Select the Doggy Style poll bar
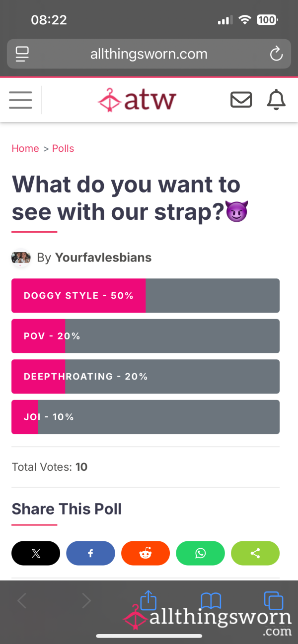The height and width of the screenshot is (644, 298). point(146,296)
